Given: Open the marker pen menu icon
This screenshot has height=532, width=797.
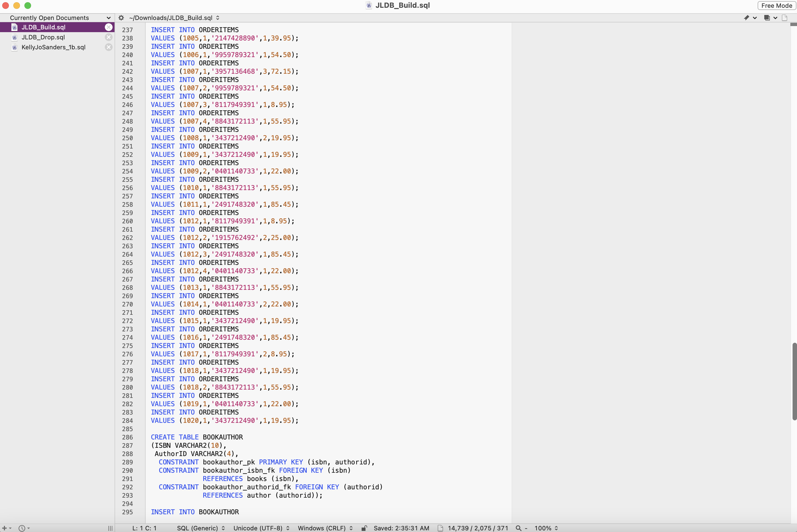Looking at the screenshot, I should pyautogui.click(x=747, y=18).
